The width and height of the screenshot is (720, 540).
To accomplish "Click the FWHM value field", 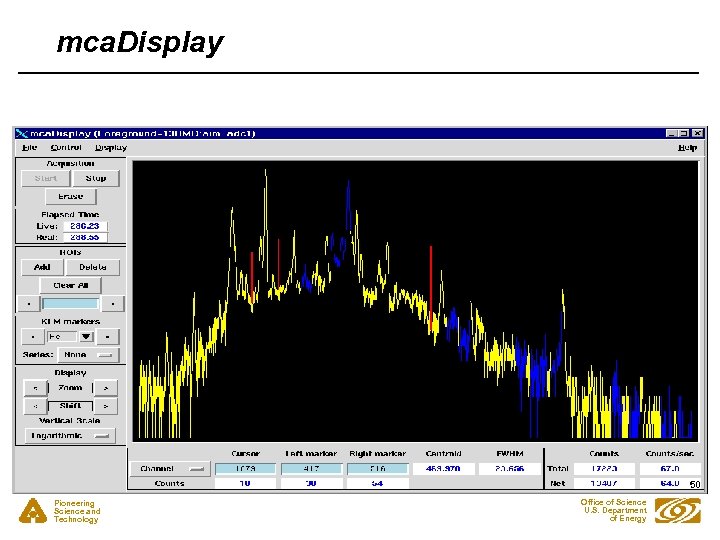I will click(x=509, y=469).
